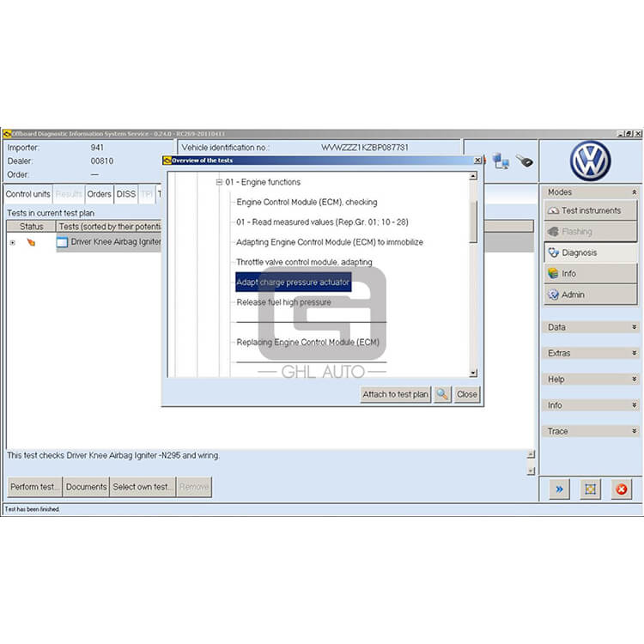The width and height of the screenshot is (644, 644).
Task: Select Engine Control Module (ECM), checking
Action: [x=307, y=202]
